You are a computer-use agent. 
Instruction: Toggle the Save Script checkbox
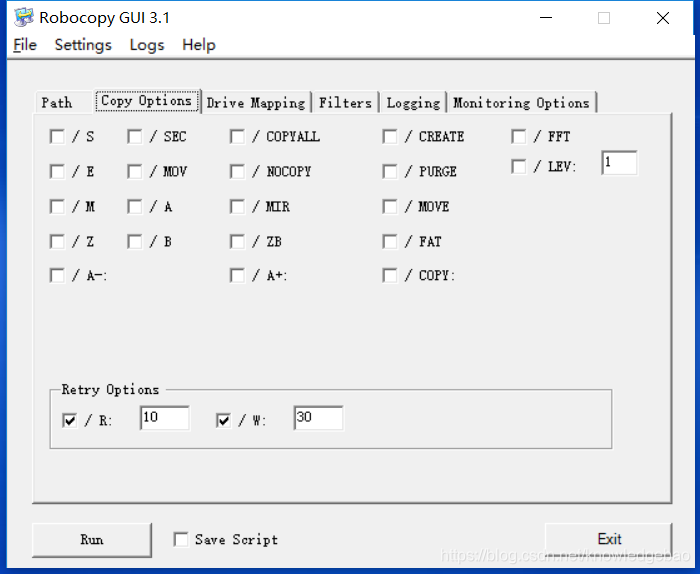pyautogui.click(x=181, y=540)
